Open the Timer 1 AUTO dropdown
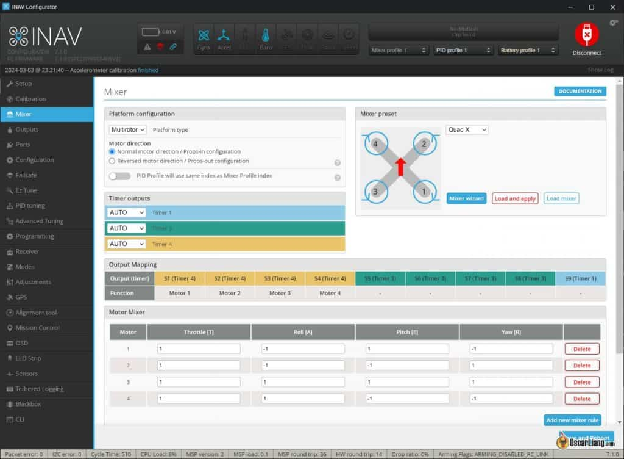Viewport: 624px width, 459px height. [x=126, y=213]
